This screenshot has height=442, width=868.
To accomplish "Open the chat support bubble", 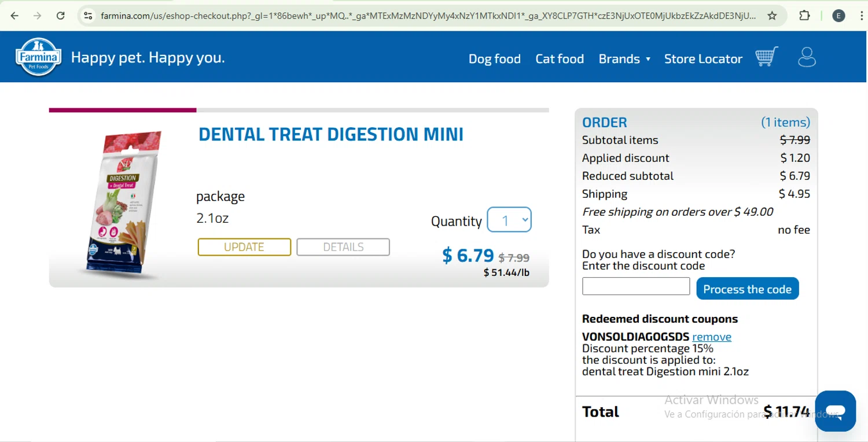I will 835,411.
